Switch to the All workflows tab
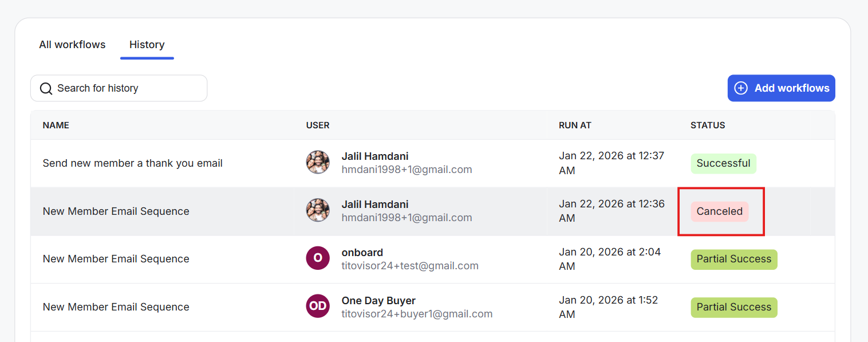The height and width of the screenshot is (342, 868). [x=72, y=45]
